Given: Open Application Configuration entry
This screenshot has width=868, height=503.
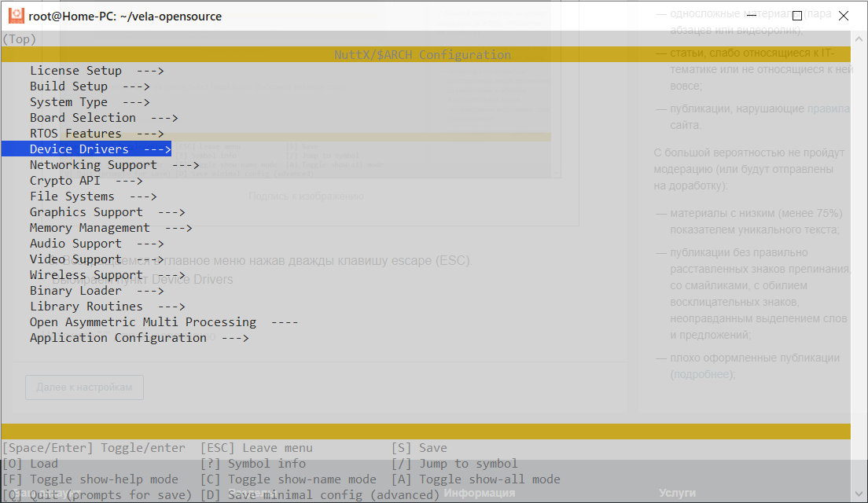Looking at the screenshot, I should [139, 337].
